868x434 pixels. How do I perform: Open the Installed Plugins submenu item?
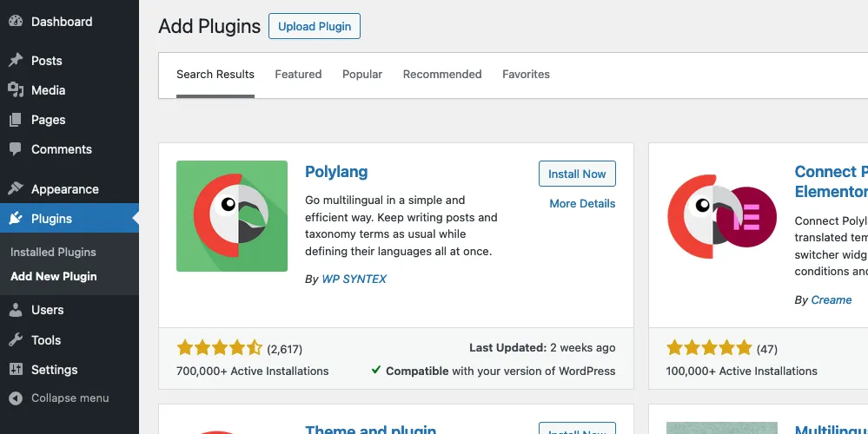click(x=53, y=252)
